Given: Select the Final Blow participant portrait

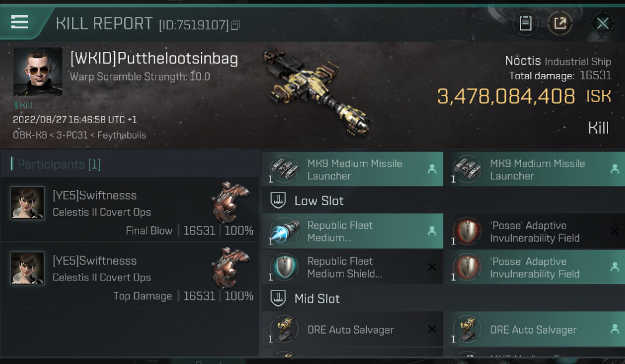Looking at the screenshot, I should 27,203.
